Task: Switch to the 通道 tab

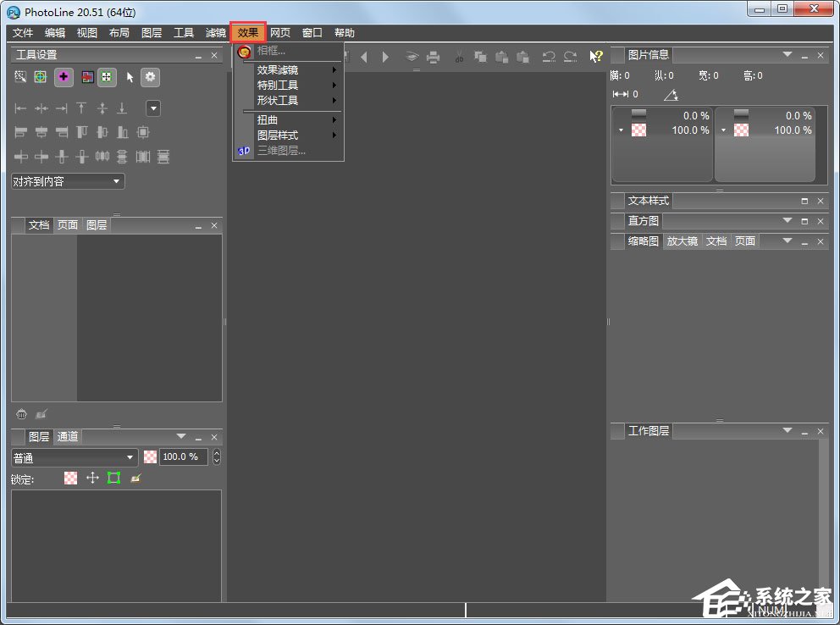Action: (x=68, y=436)
